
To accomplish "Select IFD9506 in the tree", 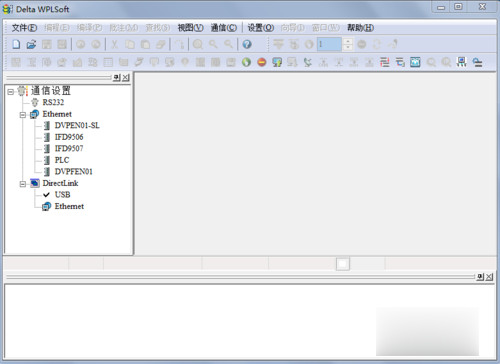I will [x=69, y=137].
